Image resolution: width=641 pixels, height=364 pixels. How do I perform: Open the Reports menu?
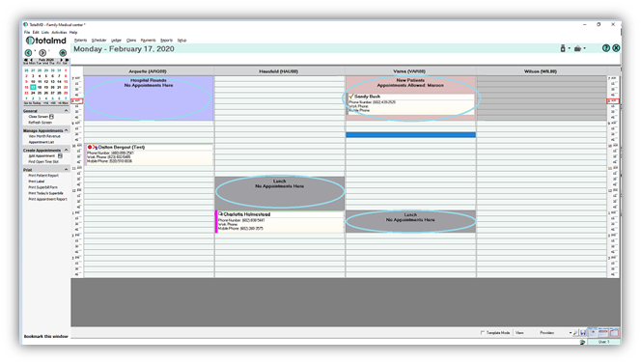click(x=166, y=41)
